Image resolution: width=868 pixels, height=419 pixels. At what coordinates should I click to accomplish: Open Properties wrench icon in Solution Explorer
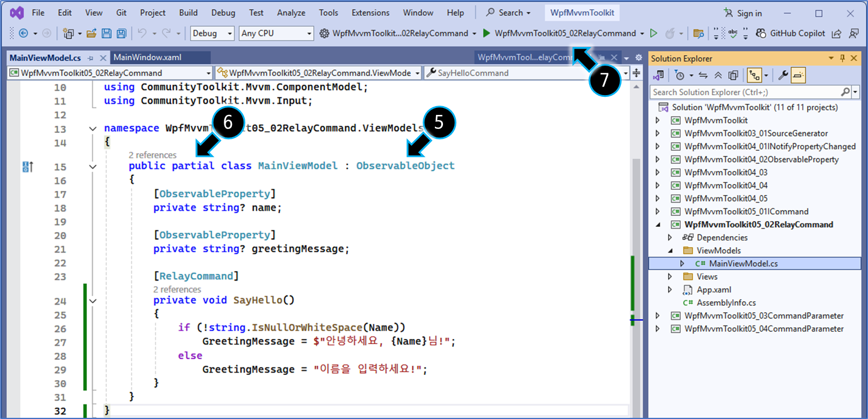click(x=782, y=75)
